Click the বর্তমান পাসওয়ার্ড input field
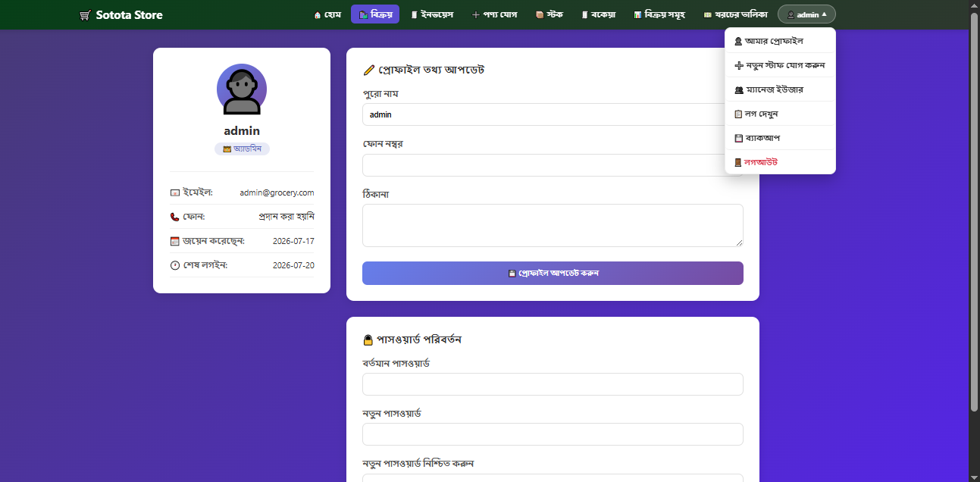The image size is (980, 482). [553, 384]
